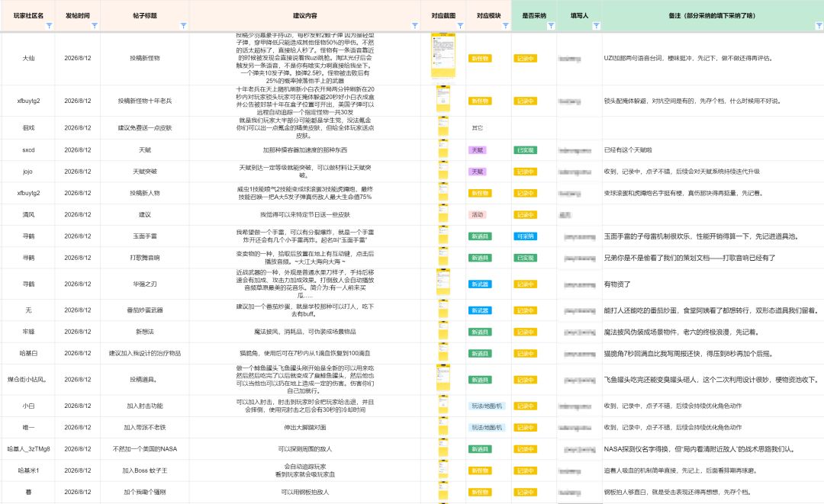The image size is (824, 504).
Task: Select the suggestion text 可以探测周围的敌人
Action: (x=304, y=449)
